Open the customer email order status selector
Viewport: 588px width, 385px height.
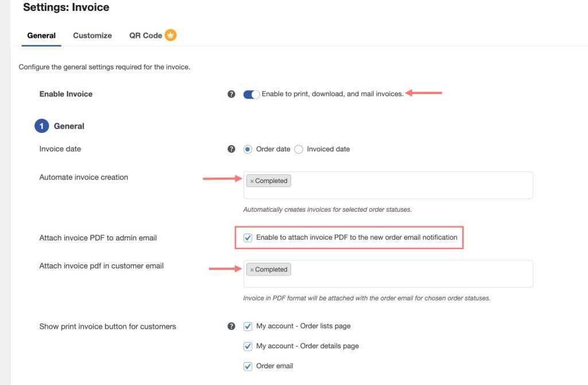[x=402, y=273]
